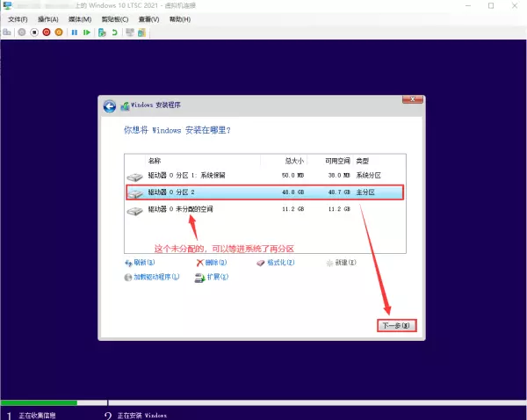
Task: Click the 系统分区 type cell
Action: click(368, 175)
